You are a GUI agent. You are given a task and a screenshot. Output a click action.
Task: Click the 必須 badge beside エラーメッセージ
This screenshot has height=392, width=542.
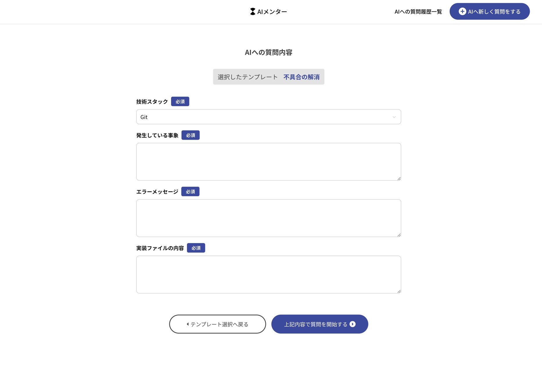[190, 192]
